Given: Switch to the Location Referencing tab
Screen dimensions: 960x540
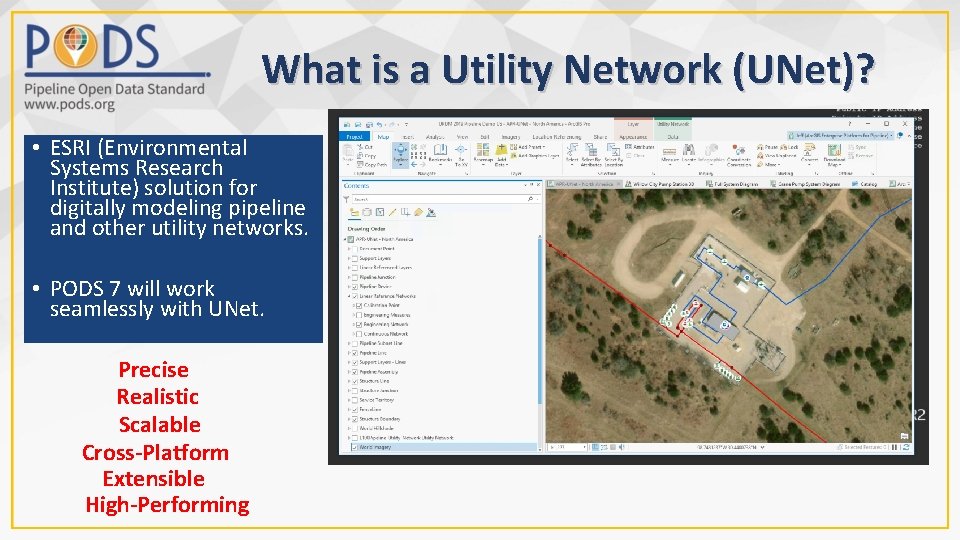Looking at the screenshot, I should [557, 137].
